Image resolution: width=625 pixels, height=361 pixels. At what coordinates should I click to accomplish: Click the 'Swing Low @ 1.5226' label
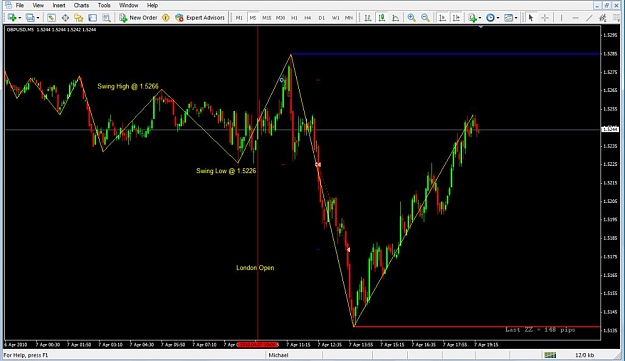pos(226,171)
